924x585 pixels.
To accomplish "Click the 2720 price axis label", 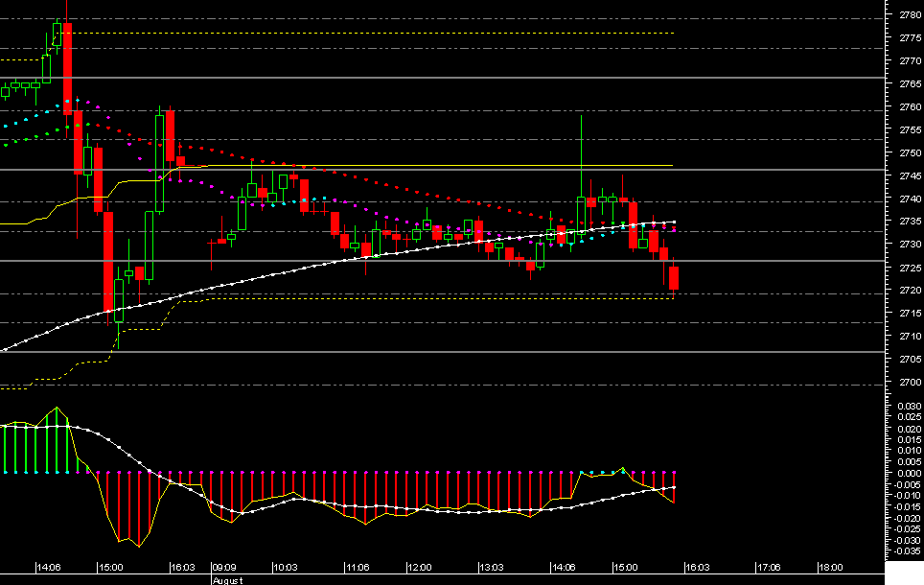I will click(910, 291).
